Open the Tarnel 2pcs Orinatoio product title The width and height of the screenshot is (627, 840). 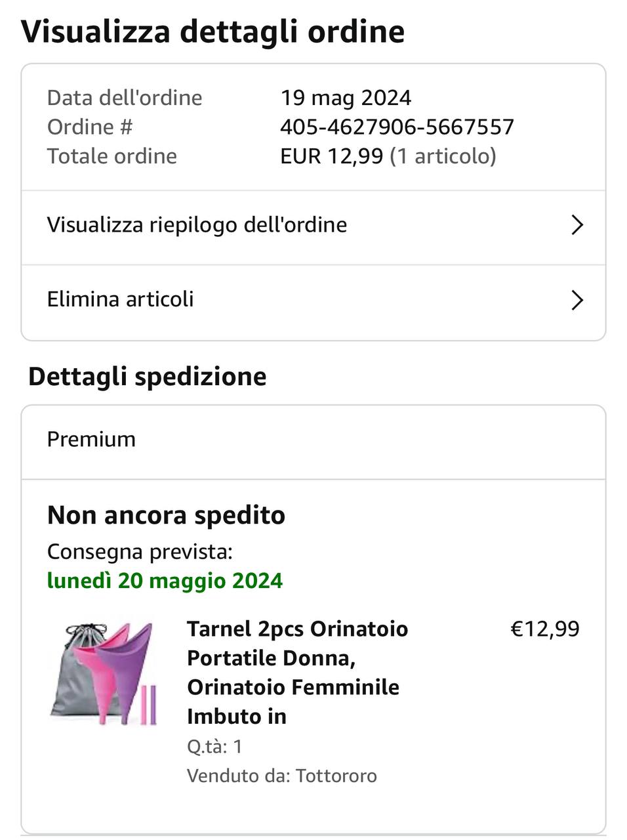pyautogui.click(x=297, y=672)
